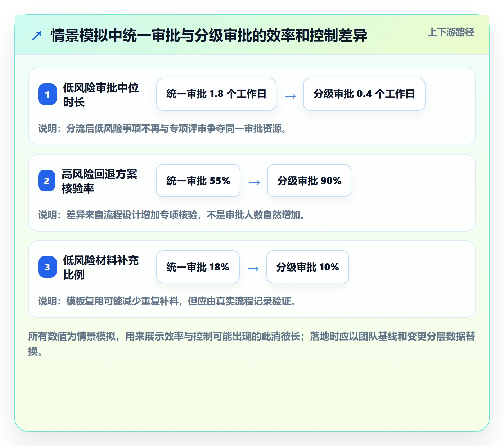Image resolution: width=504 pixels, height=446 pixels.
Task: Select the number 1 badge
Action: (x=48, y=94)
